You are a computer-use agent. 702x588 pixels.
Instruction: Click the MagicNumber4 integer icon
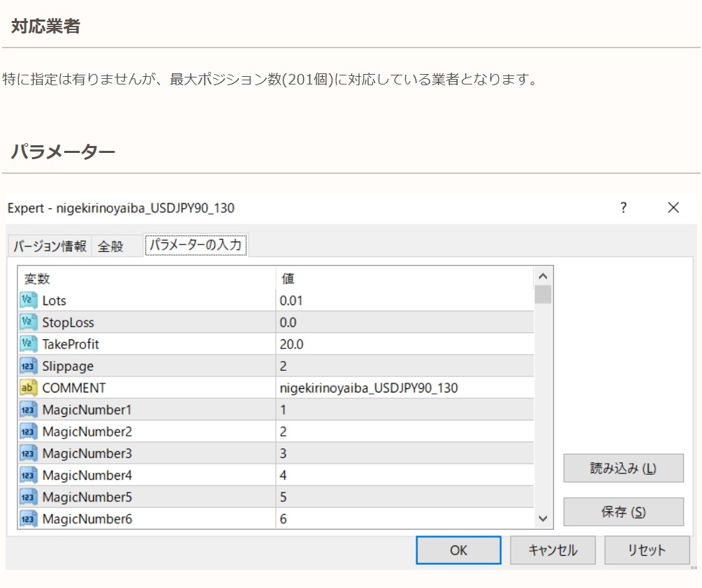point(29,476)
